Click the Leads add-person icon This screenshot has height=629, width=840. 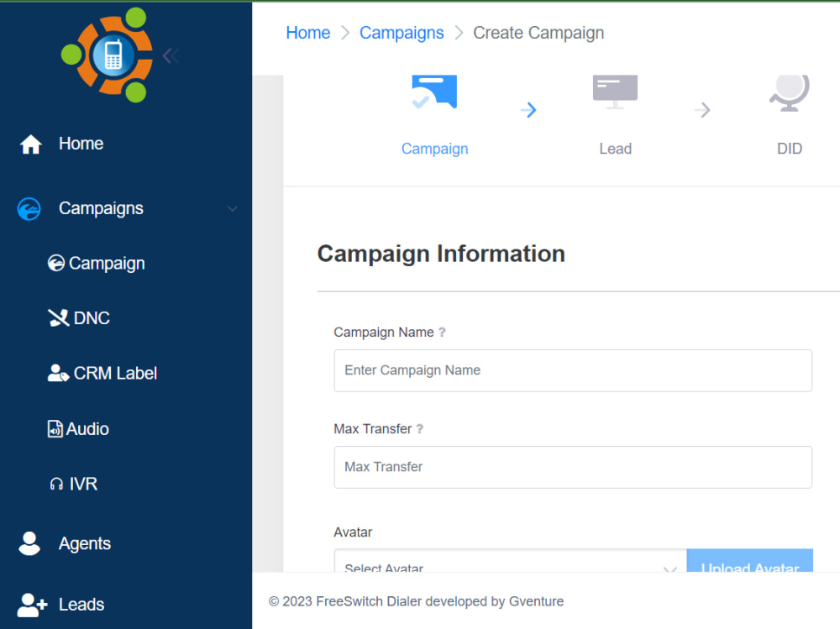(x=30, y=605)
